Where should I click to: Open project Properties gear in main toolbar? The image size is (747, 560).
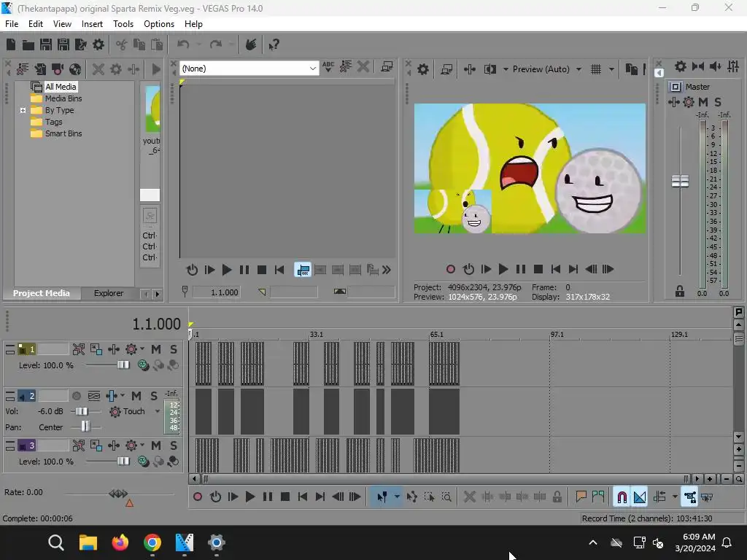(x=98, y=44)
